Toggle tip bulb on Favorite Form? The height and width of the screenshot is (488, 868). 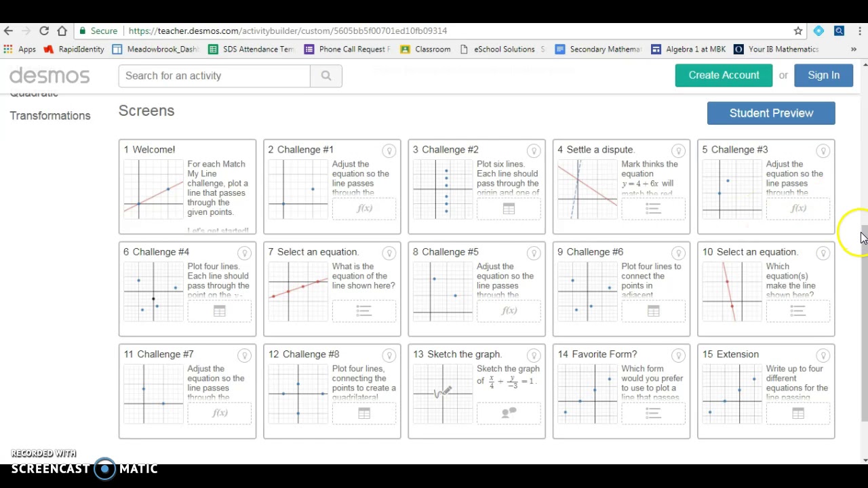tap(678, 355)
